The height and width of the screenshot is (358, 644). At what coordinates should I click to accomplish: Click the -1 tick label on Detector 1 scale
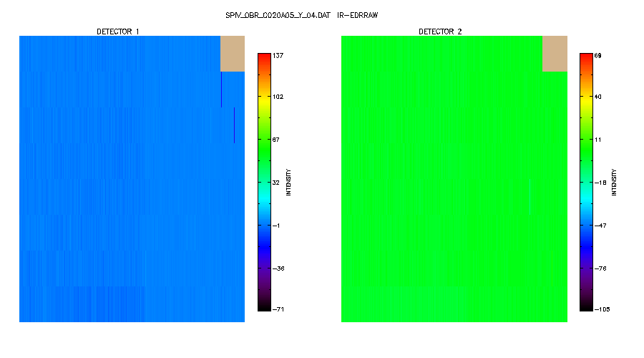pos(276,226)
